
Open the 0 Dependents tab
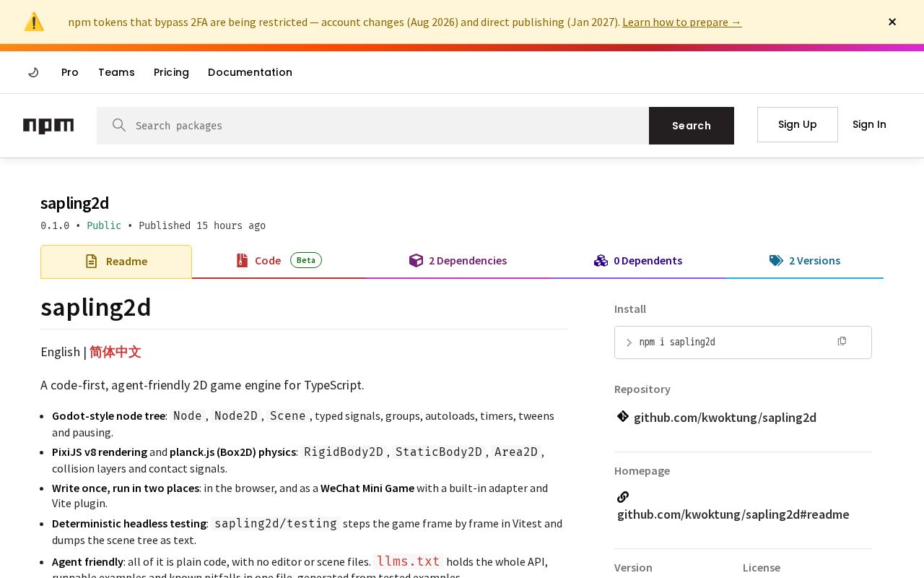(637, 261)
